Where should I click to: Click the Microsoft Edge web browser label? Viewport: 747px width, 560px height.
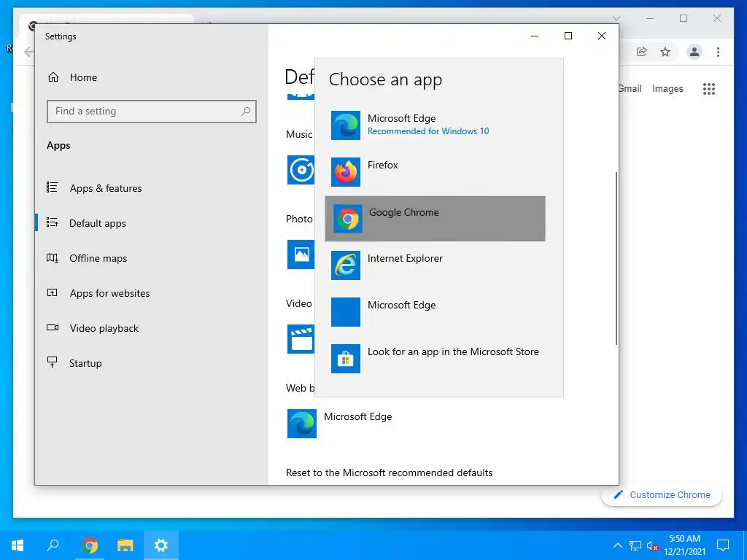pyautogui.click(x=357, y=416)
